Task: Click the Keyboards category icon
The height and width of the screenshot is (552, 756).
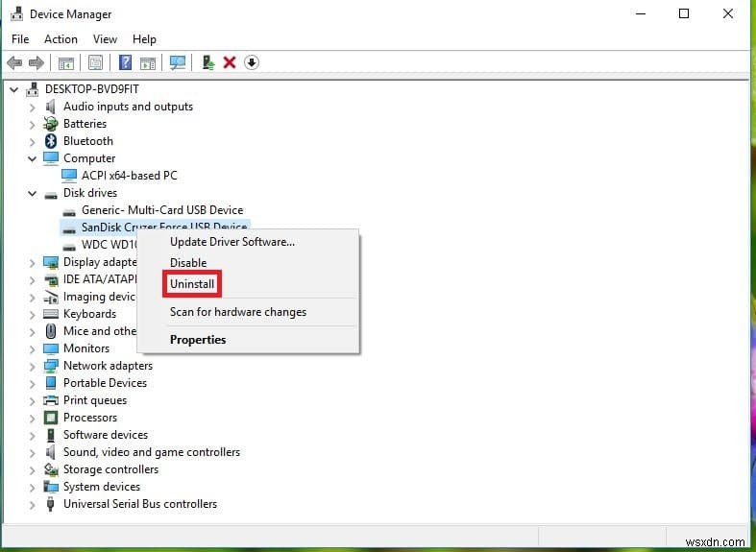Action: [x=51, y=314]
